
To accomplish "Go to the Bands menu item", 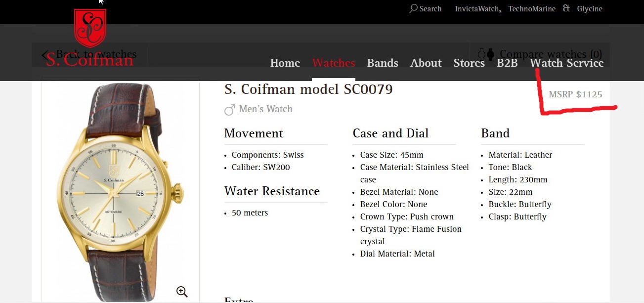I will 383,63.
